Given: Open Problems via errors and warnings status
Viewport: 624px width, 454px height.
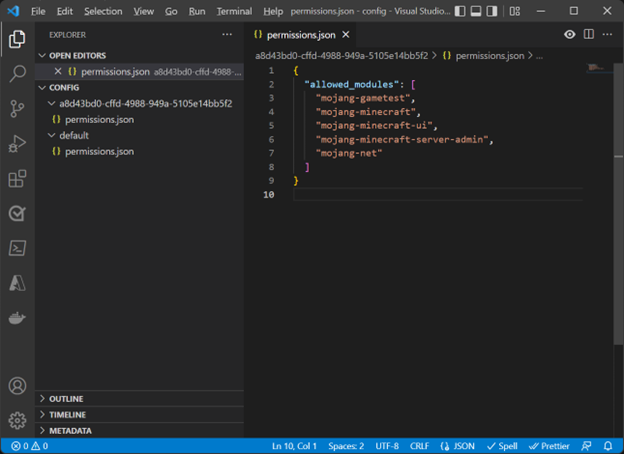Looking at the screenshot, I should pos(29,446).
